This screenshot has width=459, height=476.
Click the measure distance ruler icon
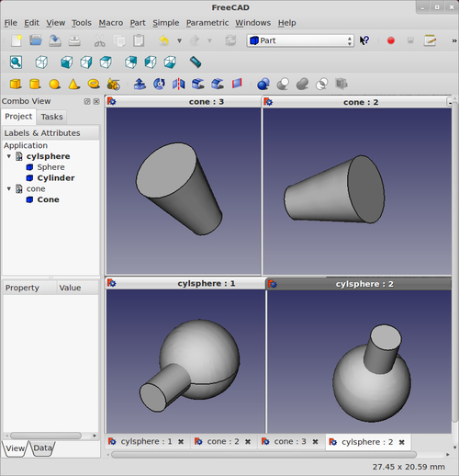click(x=196, y=62)
